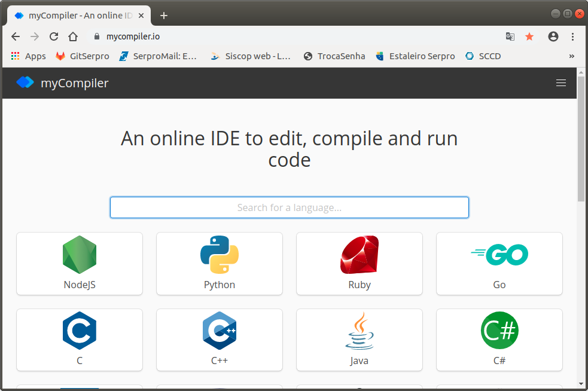
Task: Open a new browser tab
Action: pyautogui.click(x=164, y=16)
